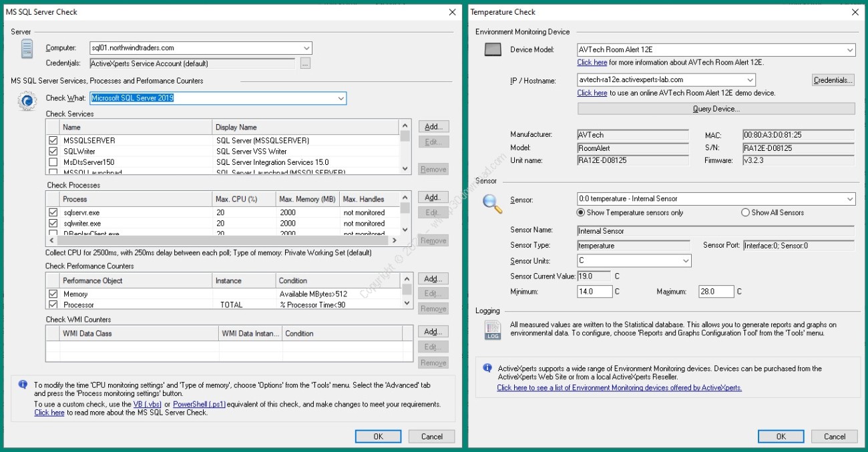Toggle the Memory performance counter checkbox
This screenshot has width=868, height=452.
pyautogui.click(x=53, y=294)
